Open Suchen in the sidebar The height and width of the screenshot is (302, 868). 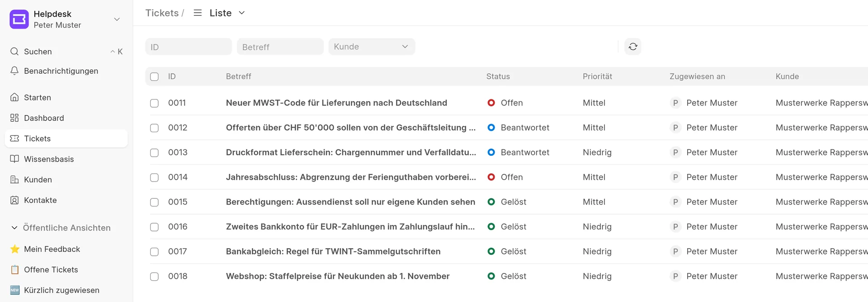[66, 51]
